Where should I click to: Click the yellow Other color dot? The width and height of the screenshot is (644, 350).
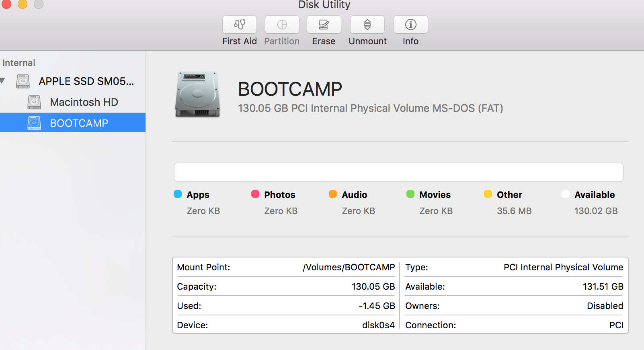(488, 194)
